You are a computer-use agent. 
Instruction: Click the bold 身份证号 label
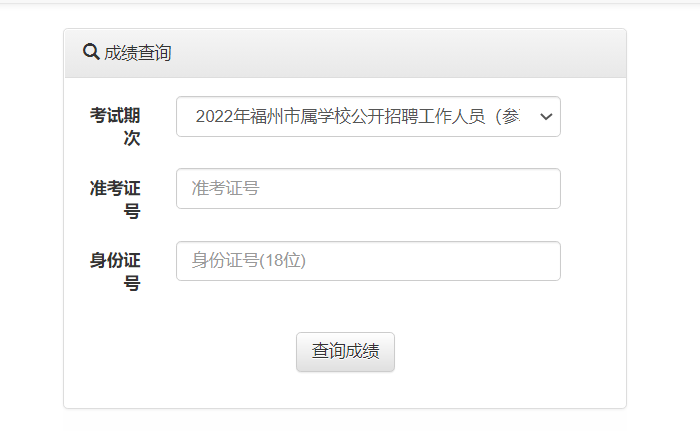[x=115, y=272]
